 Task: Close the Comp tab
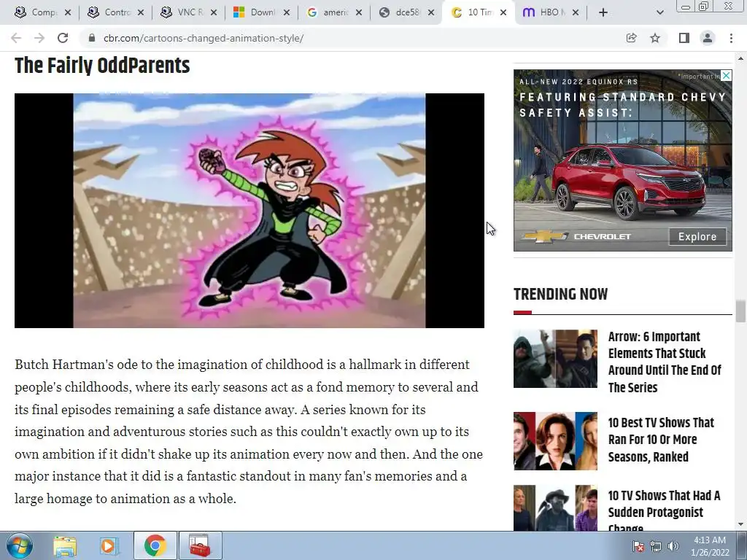(x=68, y=12)
